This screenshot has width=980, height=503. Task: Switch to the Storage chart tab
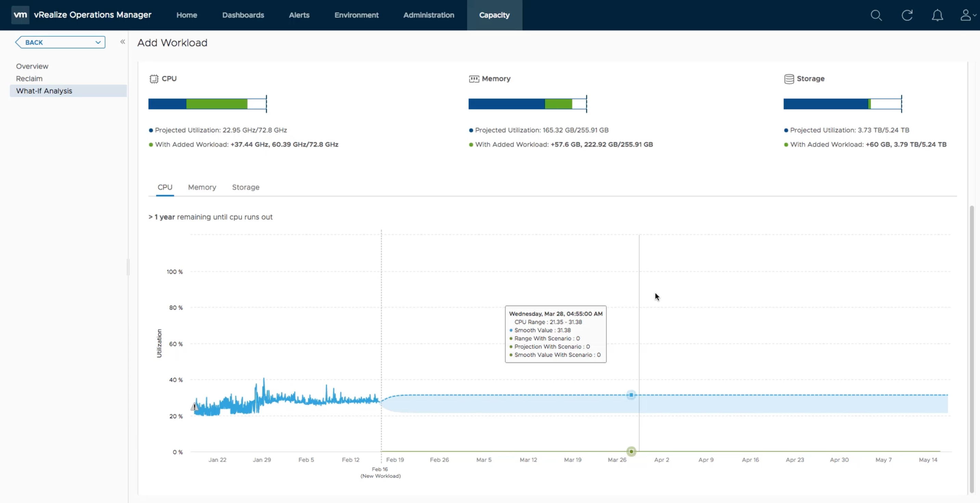click(x=246, y=187)
